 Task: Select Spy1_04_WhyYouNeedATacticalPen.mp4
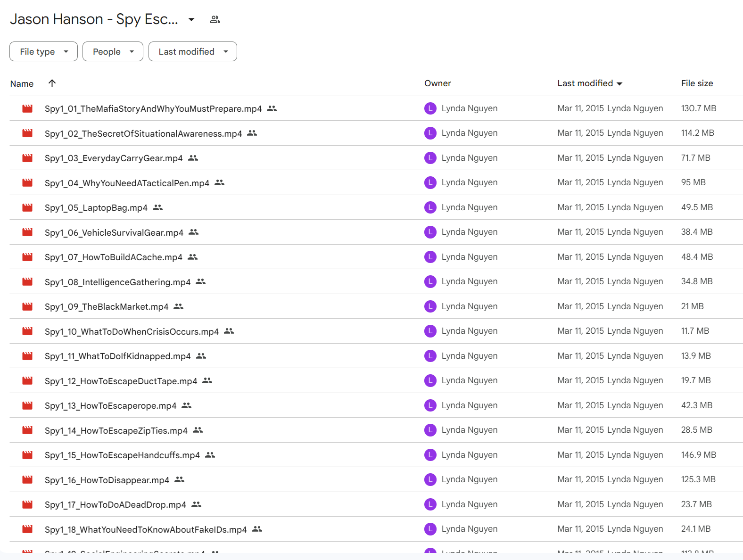click(127, 183)
